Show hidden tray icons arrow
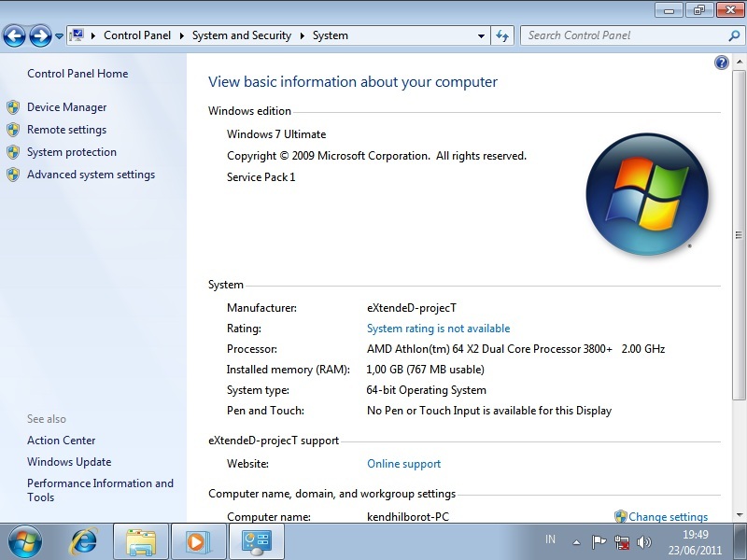Screen dimensions: 747x560 click(576, 542)
